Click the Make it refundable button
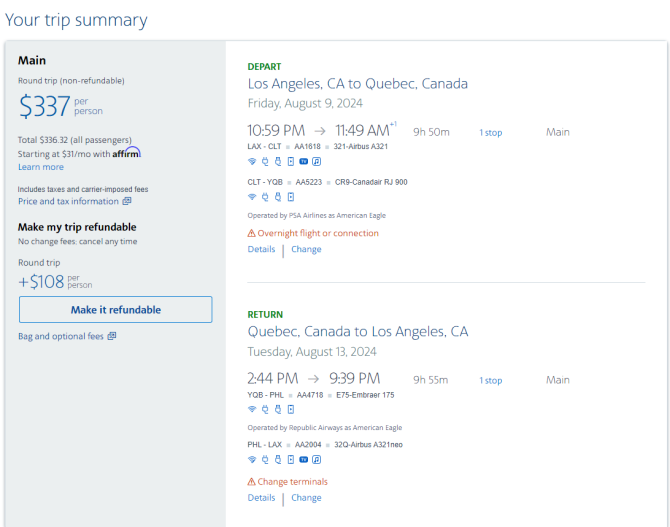 coord(115,309)
